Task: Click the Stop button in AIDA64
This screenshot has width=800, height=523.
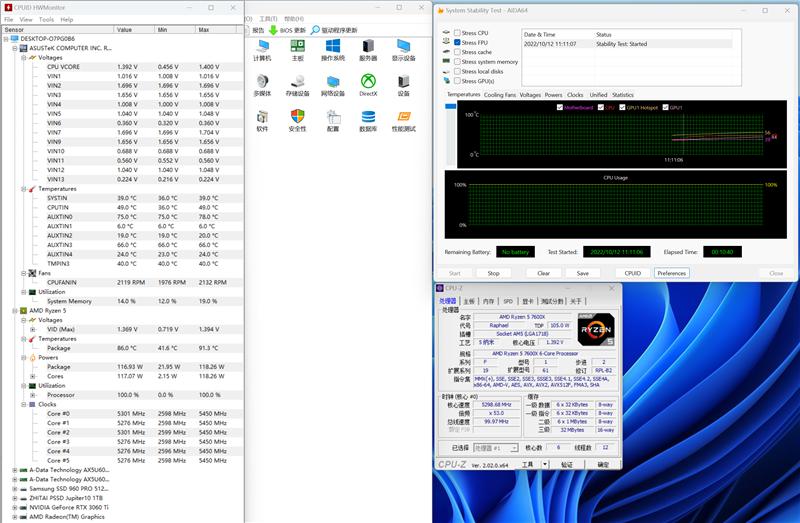Action: [493, 273]
